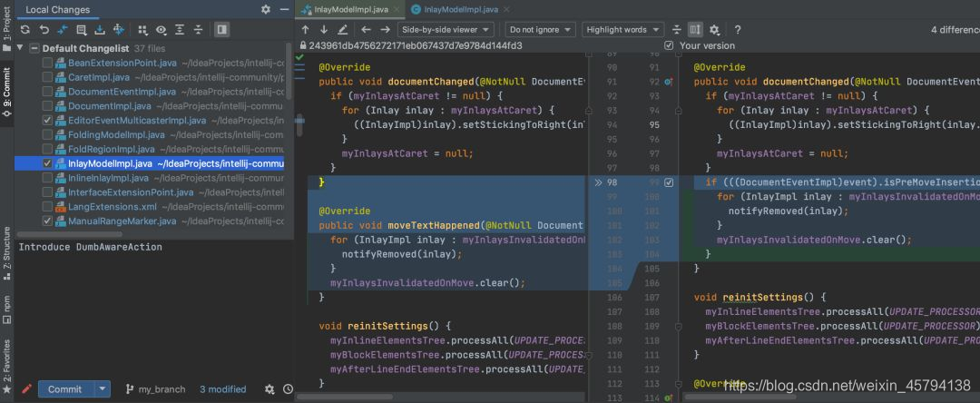Select DocumentImpl.java in changelist
This screenshot has height=403, width=980.
[x=150, y=105]
